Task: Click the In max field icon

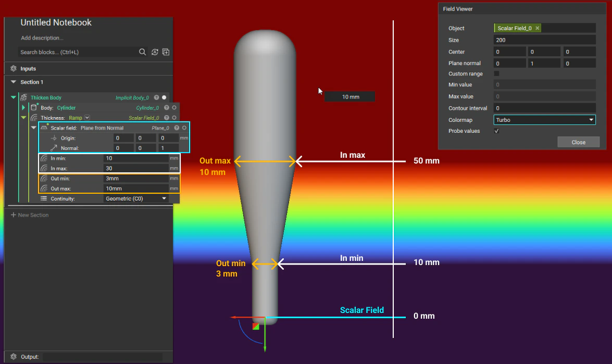Action: 44,169
